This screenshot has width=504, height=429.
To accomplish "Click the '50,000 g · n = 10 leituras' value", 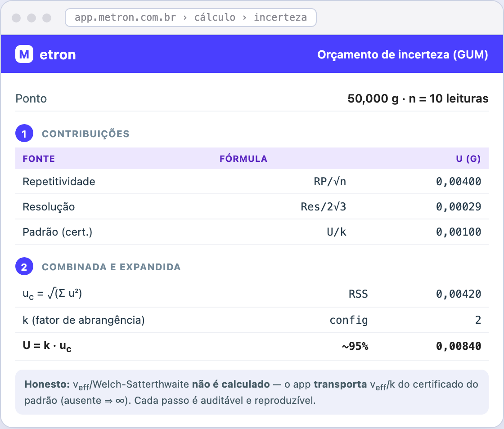I will 418,98.
